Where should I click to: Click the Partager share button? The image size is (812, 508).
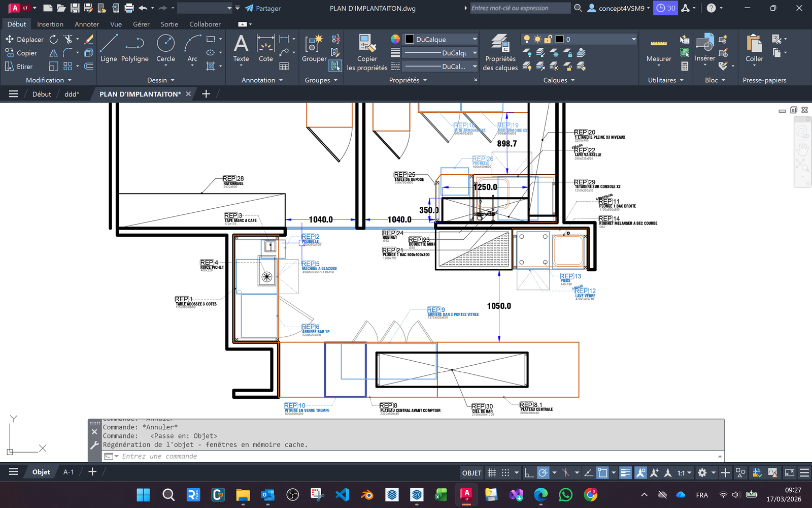263,8
